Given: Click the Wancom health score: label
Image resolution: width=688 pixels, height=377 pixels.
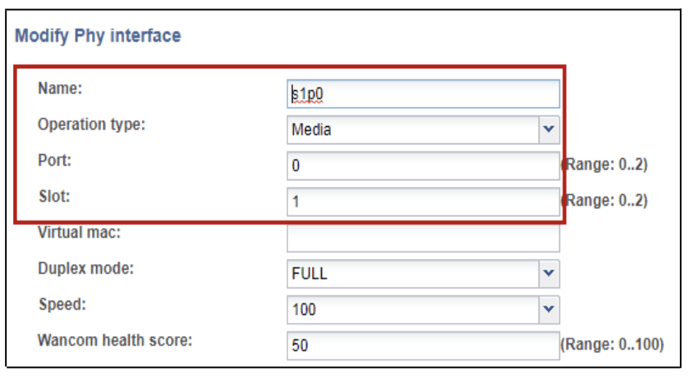Looking at the screenshot, I should tap(115, 340).
